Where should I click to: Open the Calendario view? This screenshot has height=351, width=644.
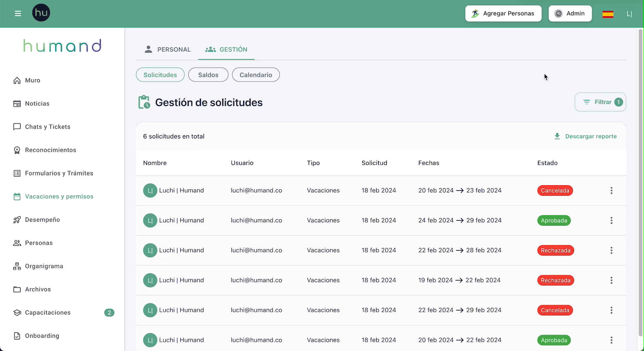coord(255,75)
